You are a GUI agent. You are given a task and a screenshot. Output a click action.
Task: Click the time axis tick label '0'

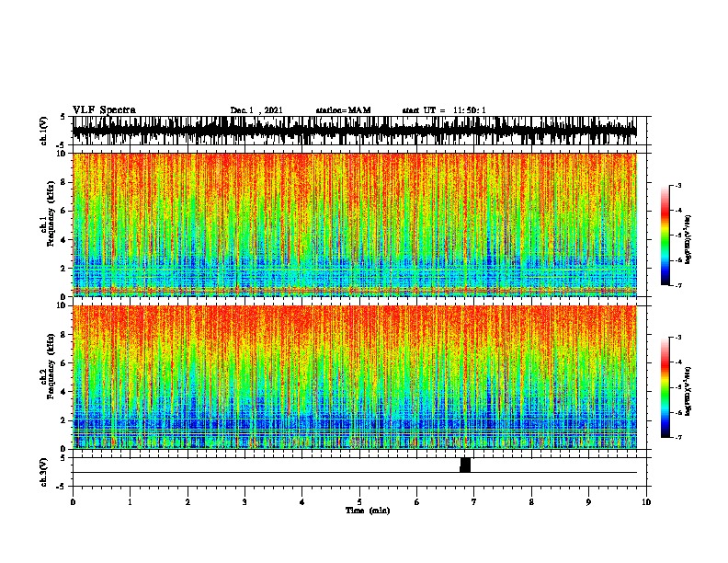(x=73, y=502)
